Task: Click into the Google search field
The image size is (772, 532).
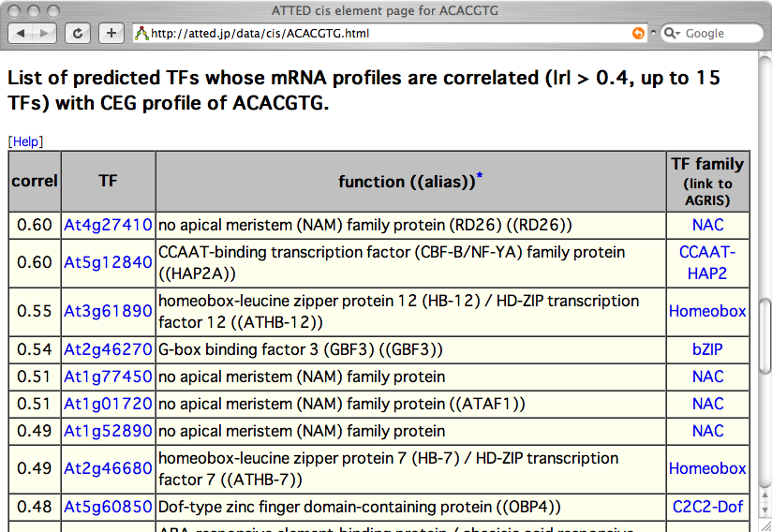Action: (717, 34)
